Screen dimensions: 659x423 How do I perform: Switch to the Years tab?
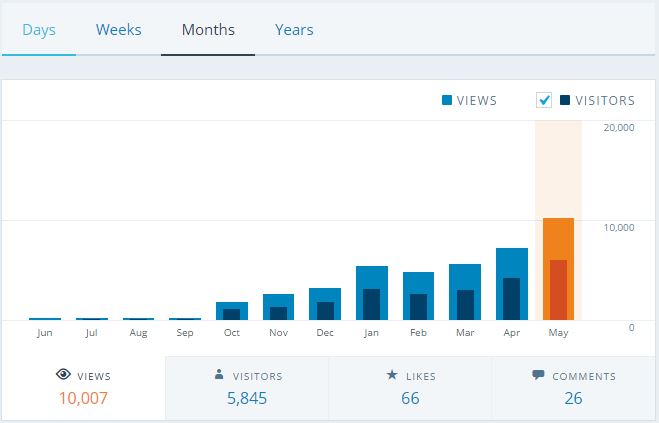pos(294,29)
